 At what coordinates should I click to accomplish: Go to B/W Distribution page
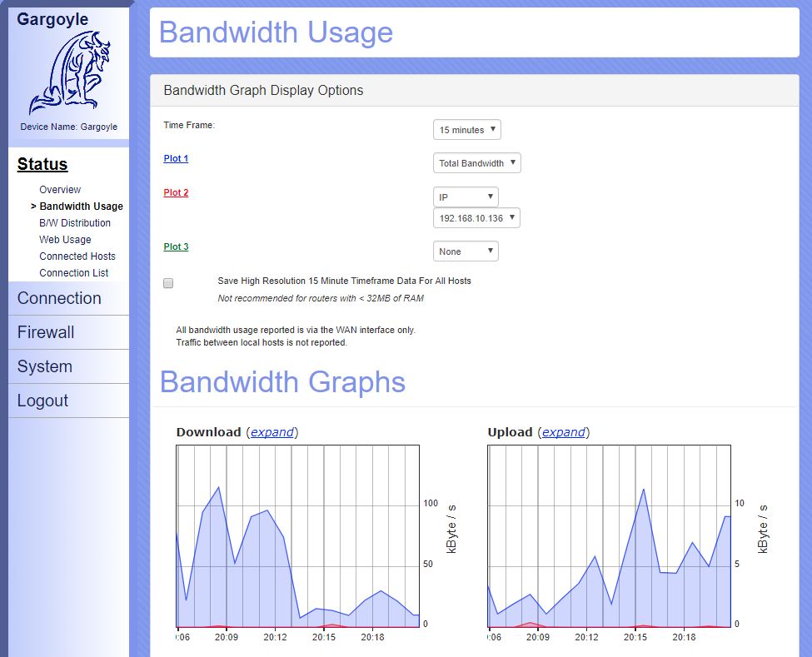click(75, 223)
